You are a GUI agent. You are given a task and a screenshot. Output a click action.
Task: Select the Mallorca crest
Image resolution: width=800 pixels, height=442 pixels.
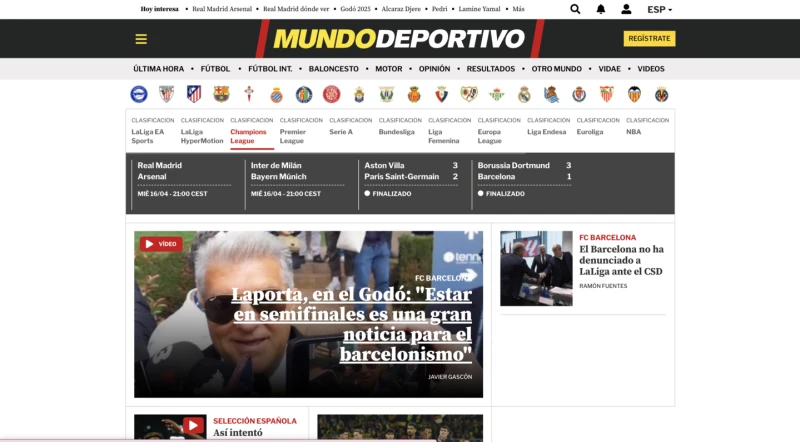tap(414, 94)
